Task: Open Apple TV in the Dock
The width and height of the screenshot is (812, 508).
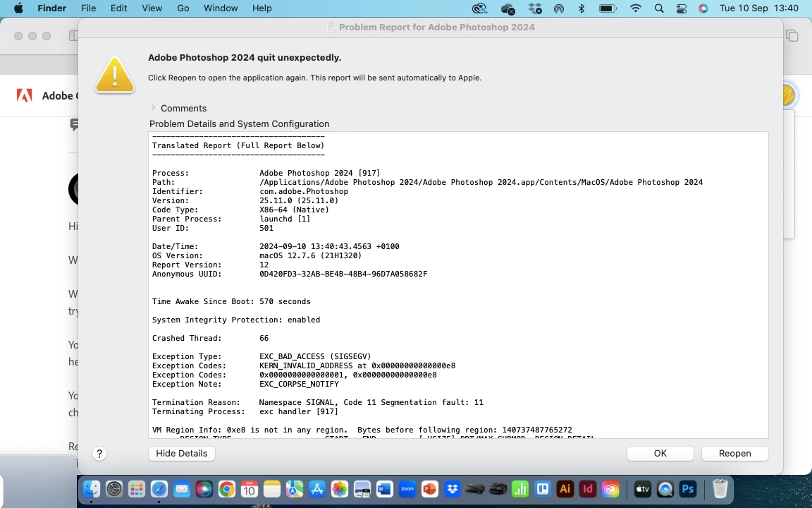Action: click(x=642, y=489)
